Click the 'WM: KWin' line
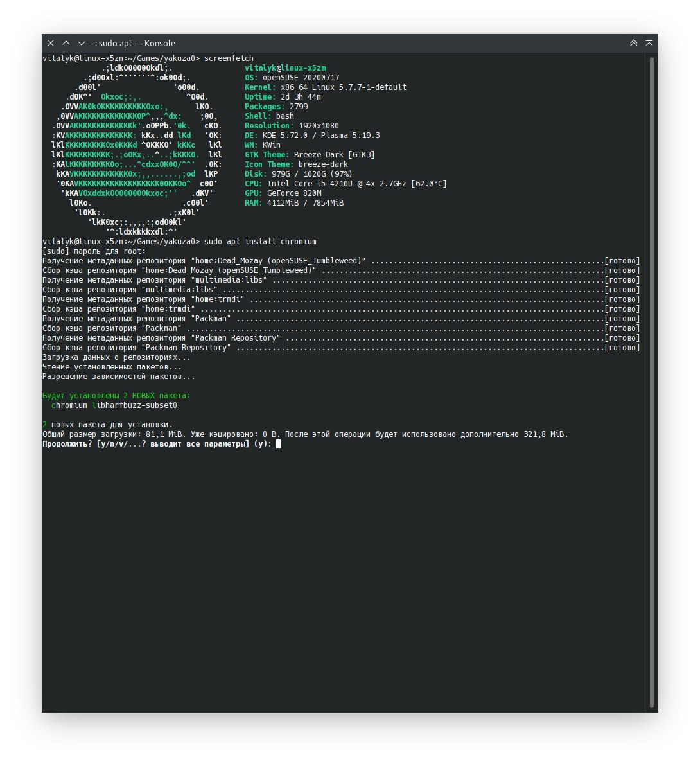This screenshot has height=762, width=700. tap(262, 145)
